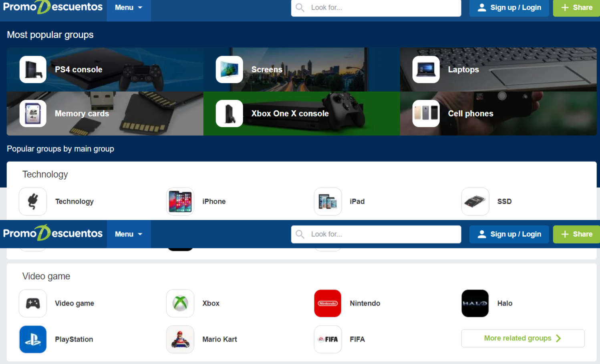The image size is (600, 364).
Task: Click the Video game controller icon
Action: pos(33,303)
